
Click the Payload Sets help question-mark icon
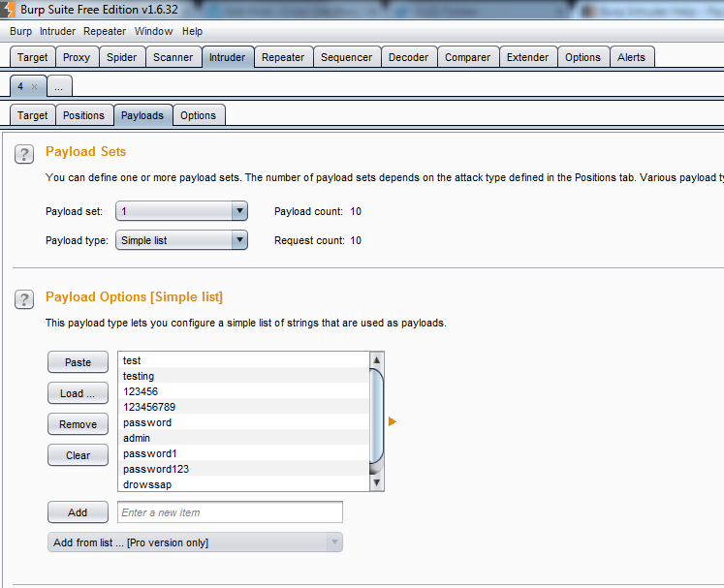point(24,154)
